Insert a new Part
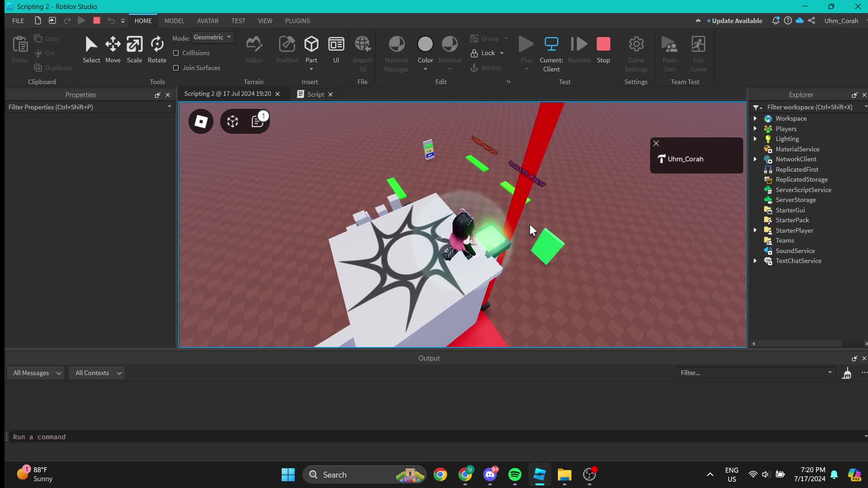Image resolution: width=868 pixels, height=488 pixels. pos(311,49)
